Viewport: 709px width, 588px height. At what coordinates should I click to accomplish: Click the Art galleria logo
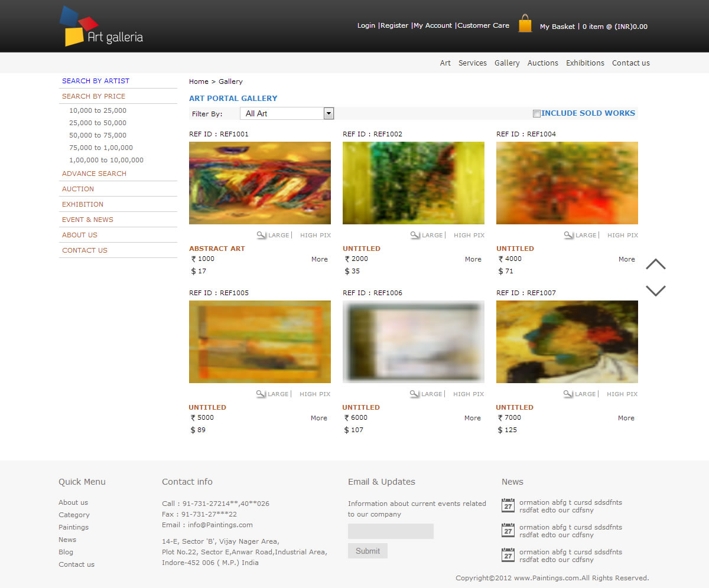(x=101, y=27)
